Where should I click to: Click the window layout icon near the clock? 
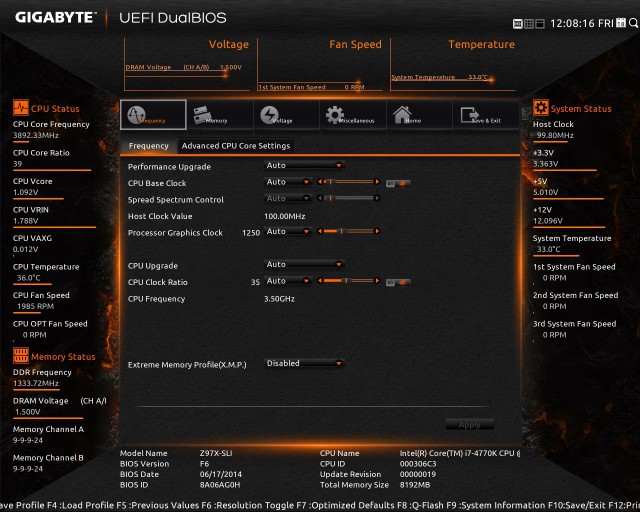coord(540,24)
